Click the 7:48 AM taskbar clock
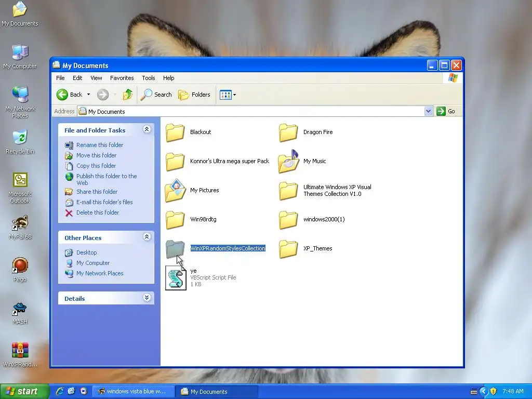The image size is (532, 399). tap(513, 392)
